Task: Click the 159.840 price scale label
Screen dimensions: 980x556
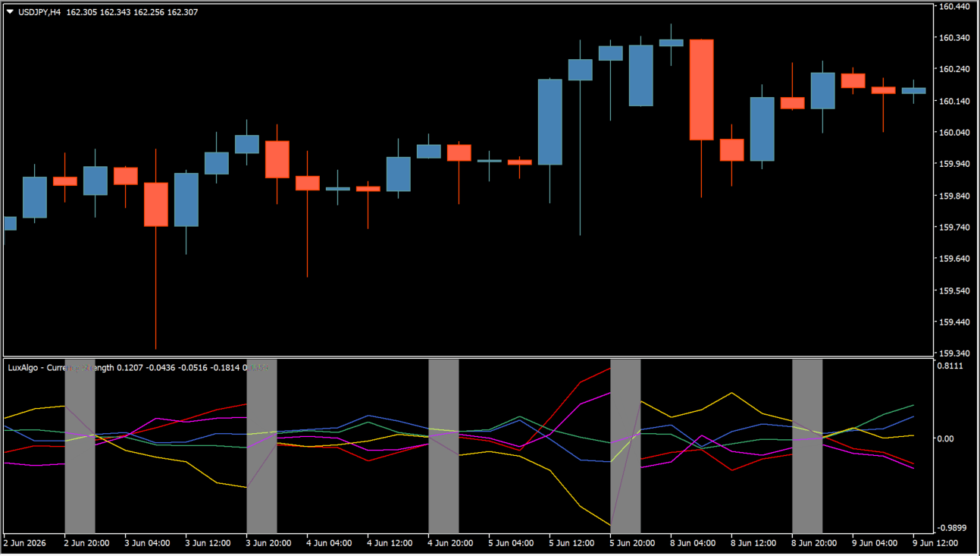Action: tap(954, 196)
